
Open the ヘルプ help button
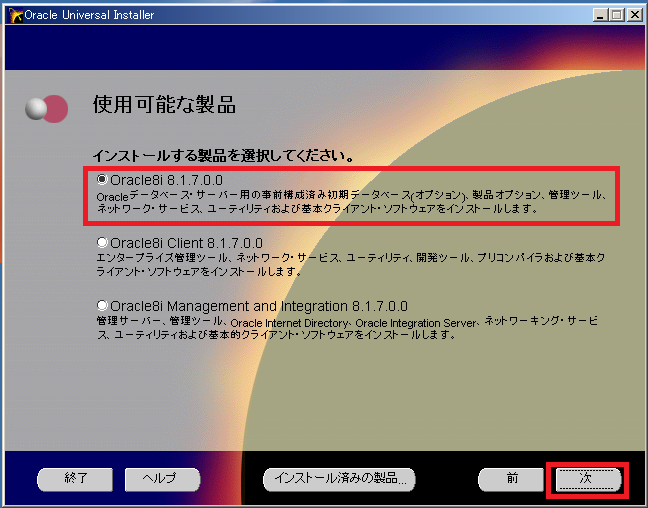pyautogui.click(x=162, y=479)
